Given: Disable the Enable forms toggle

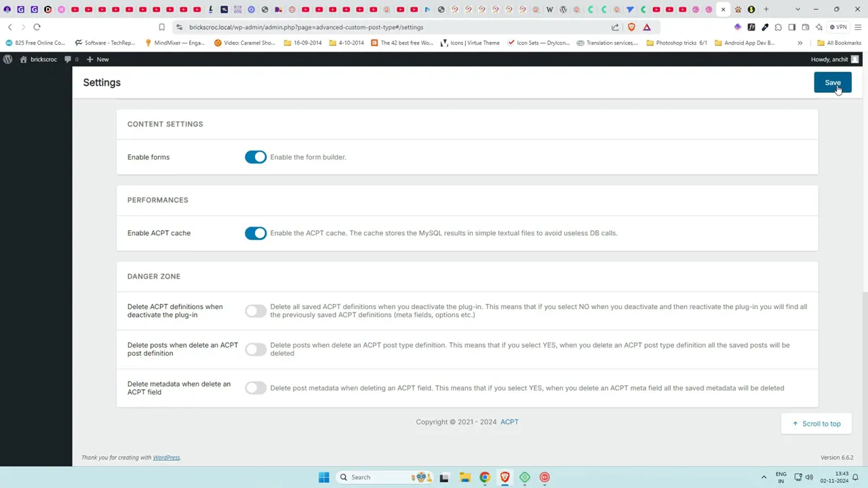Looking at the screenshot, I should pos(256,157).
